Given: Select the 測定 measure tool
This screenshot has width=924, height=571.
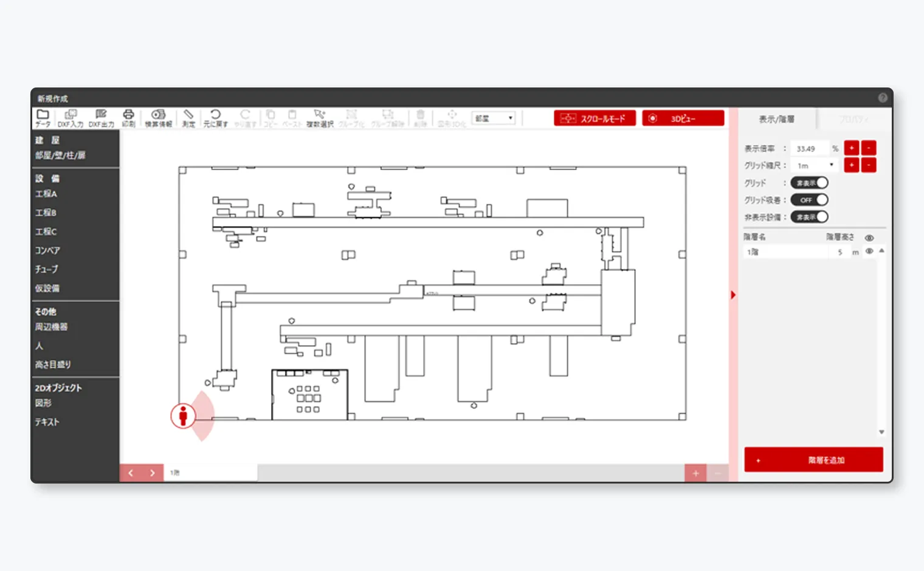Looking at the screenshot, I should [188, 118].
